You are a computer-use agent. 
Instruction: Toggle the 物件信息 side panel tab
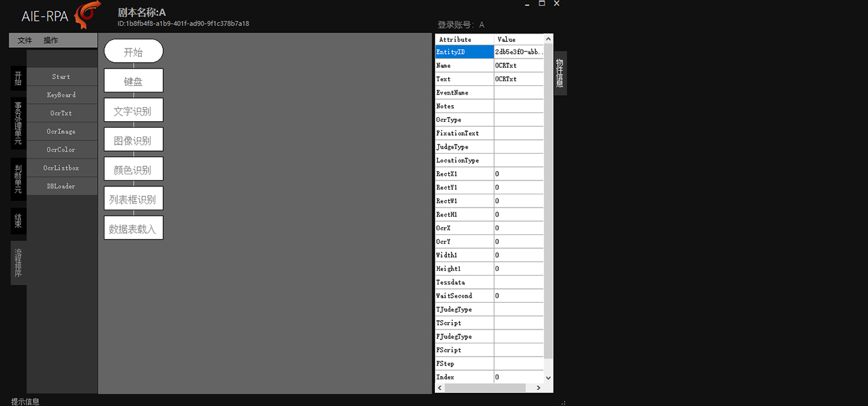[560, 73]
